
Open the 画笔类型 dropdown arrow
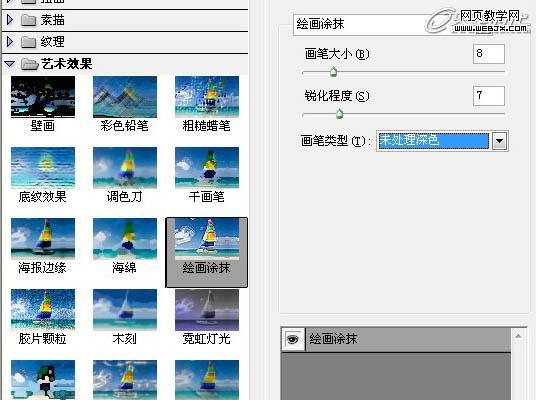(x=500, y=141)
